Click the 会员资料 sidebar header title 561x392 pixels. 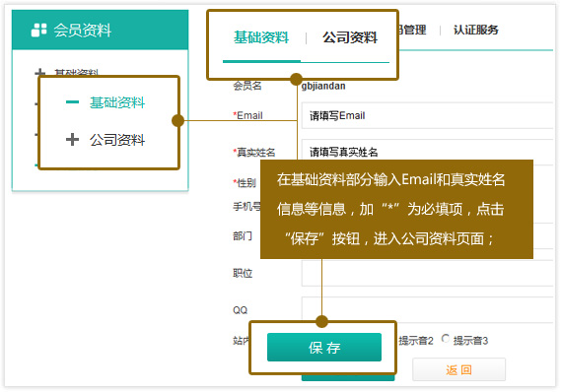[83, 30]
